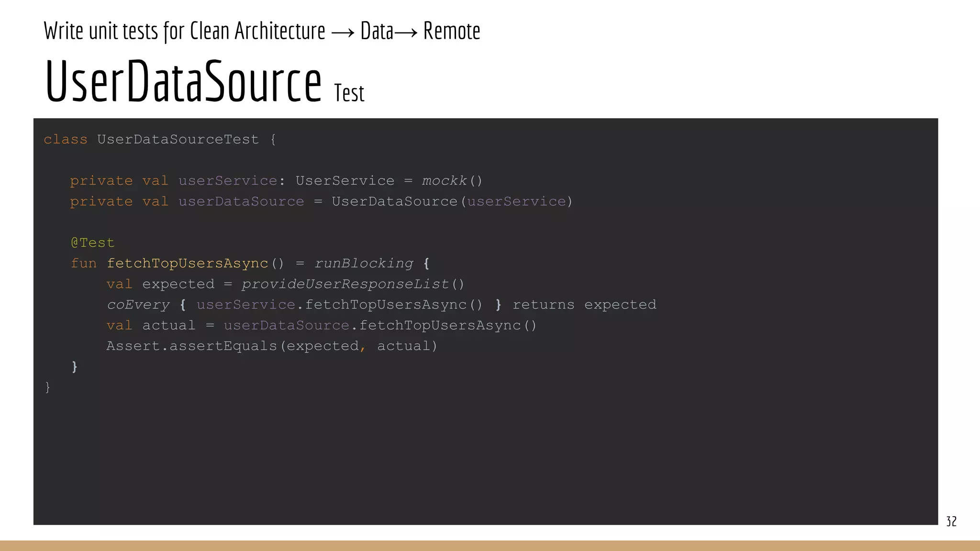Click the slide heading 'Write unit tests for Clean Architecture'
This screenshot has width=980, height=551.
click(184, 32)
